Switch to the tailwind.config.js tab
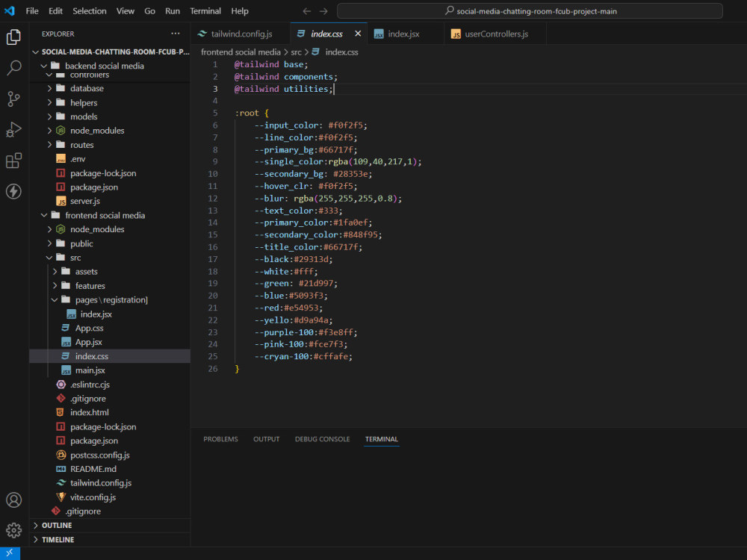The image size is (747, 560). pyautogui.click(x=241, y=34)
